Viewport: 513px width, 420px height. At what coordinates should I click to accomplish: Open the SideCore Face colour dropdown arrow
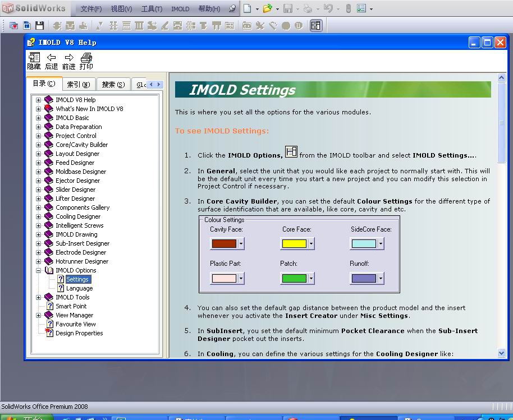tap(380, 243)
